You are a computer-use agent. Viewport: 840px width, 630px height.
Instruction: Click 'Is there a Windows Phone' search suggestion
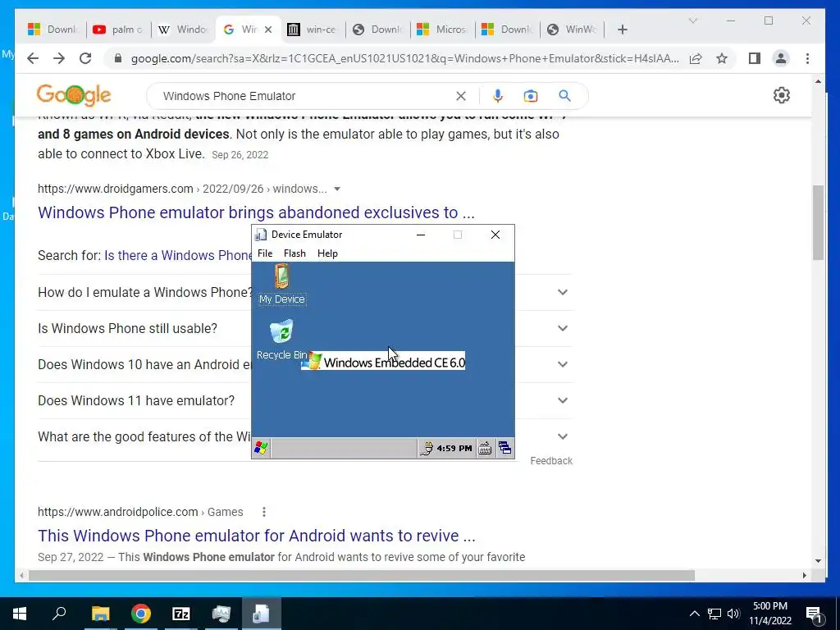tap(178, 256)
